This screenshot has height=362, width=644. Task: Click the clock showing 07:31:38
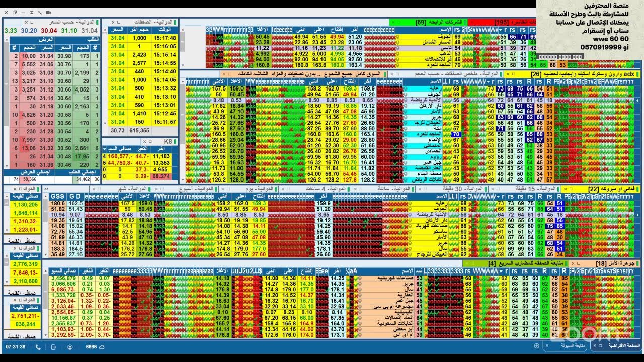click(x=16, y=347)
